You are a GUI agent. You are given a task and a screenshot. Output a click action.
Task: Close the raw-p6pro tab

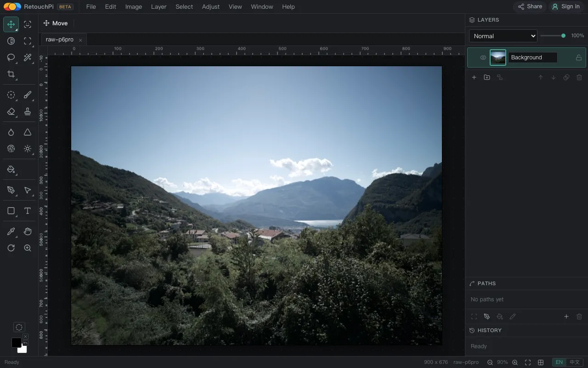80,40
